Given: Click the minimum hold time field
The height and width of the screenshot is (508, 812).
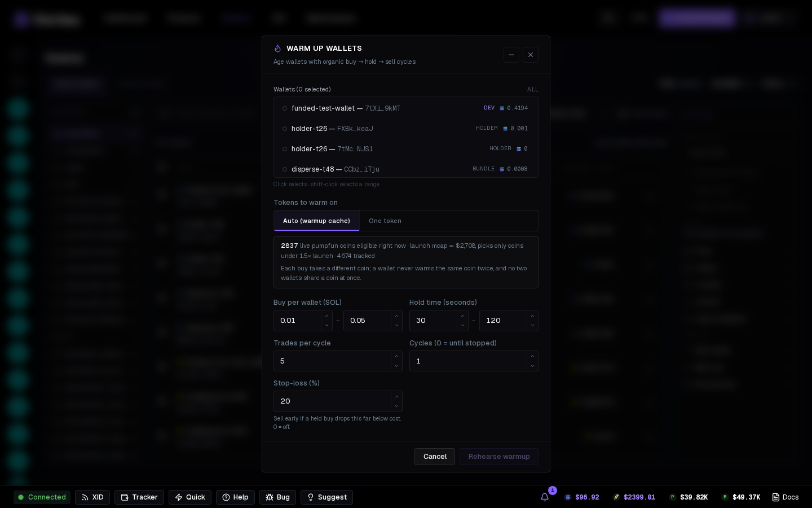Looking at the screenshot, I should (x=433, y=321).
